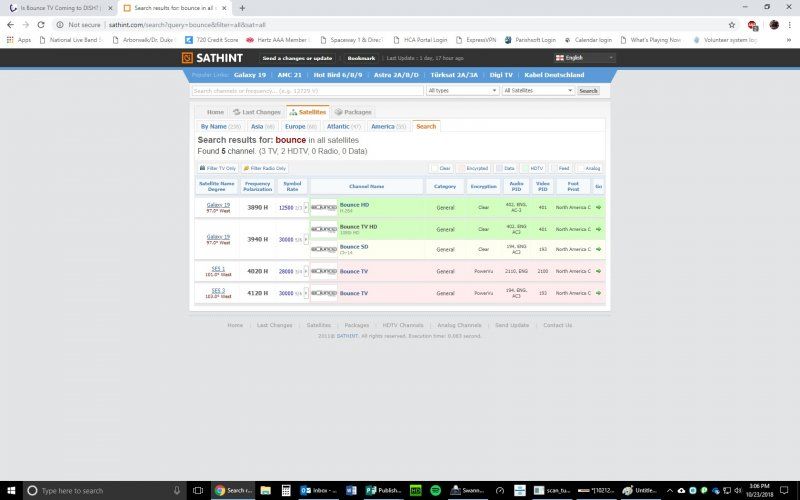Open the Windows notification center
The height and width of the screenshot is (500, 800).
pos(784,490)
